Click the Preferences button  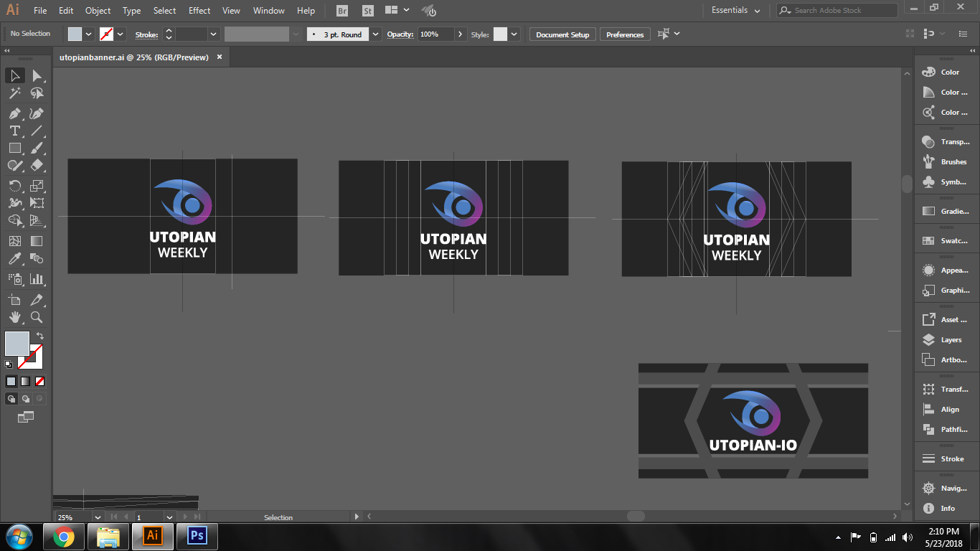(x=625, y=34)
